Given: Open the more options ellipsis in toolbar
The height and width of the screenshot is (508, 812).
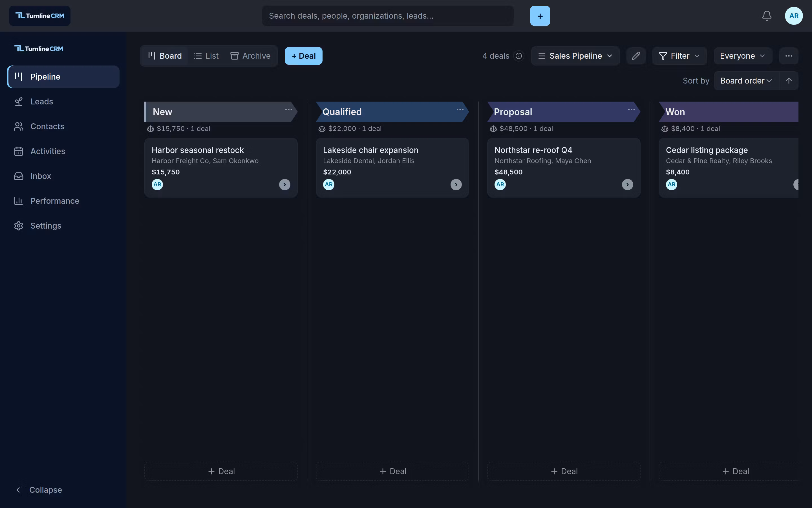Looking at the screenshot, I should (789, 56).
